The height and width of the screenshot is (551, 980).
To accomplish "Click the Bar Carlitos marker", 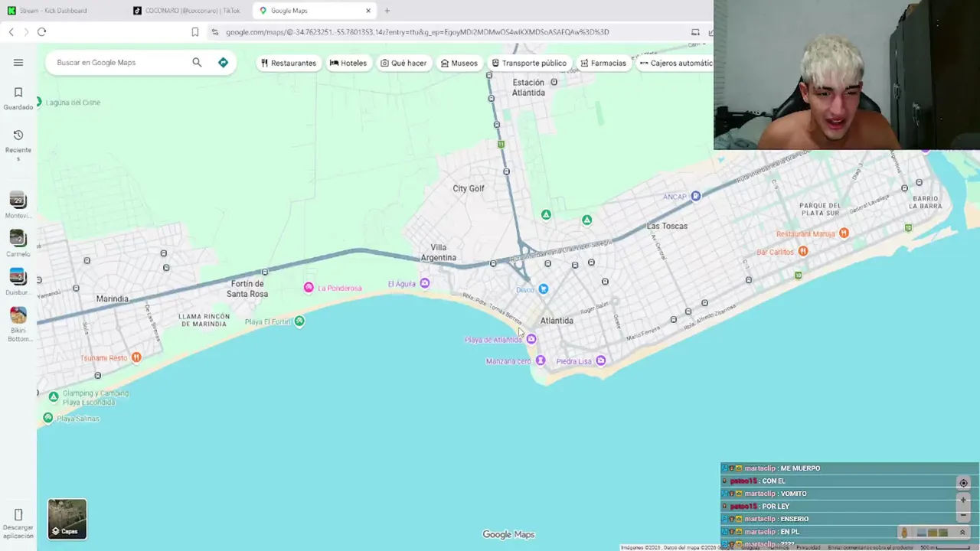I will (x=803, y=251).
